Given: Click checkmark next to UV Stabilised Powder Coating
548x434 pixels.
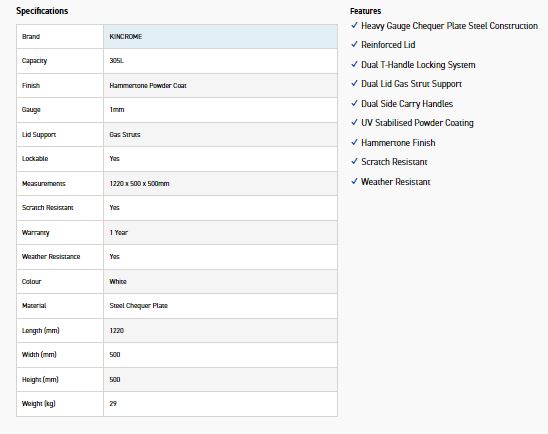Looking at the screenshot, I should pos(354,122).
